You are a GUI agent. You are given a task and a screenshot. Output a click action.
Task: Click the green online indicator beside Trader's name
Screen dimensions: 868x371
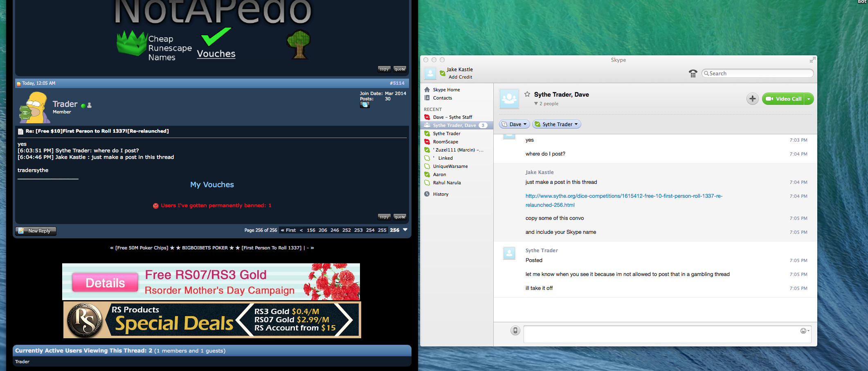[83, 106]
